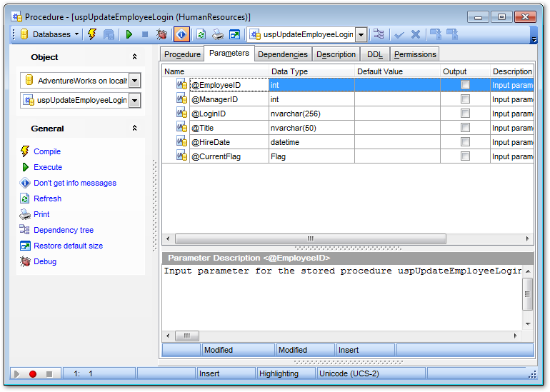Click the Dependency tree link
Viewport: 550px width, 392px height.
(x=64, y=230)
